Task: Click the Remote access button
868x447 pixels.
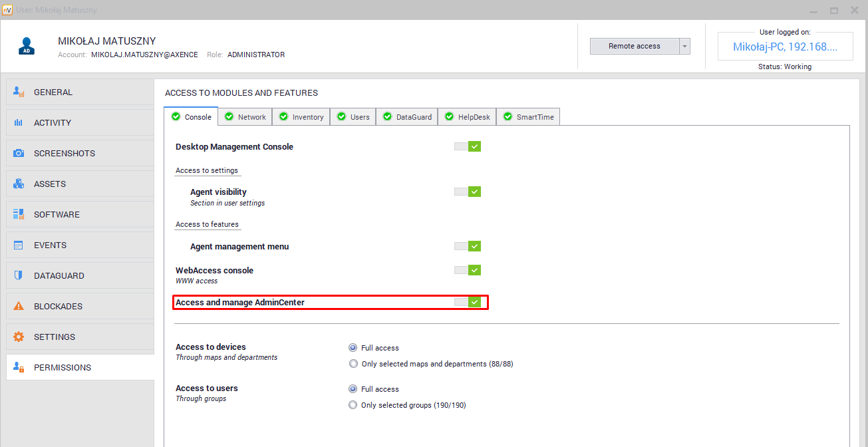Action: click(634, 46)
